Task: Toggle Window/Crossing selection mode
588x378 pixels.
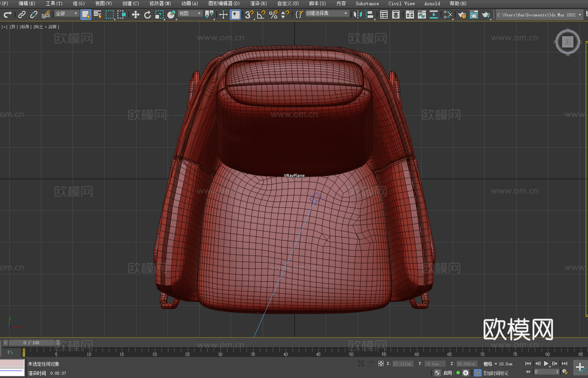Action: pyautogui.click(x=122, y=14)
